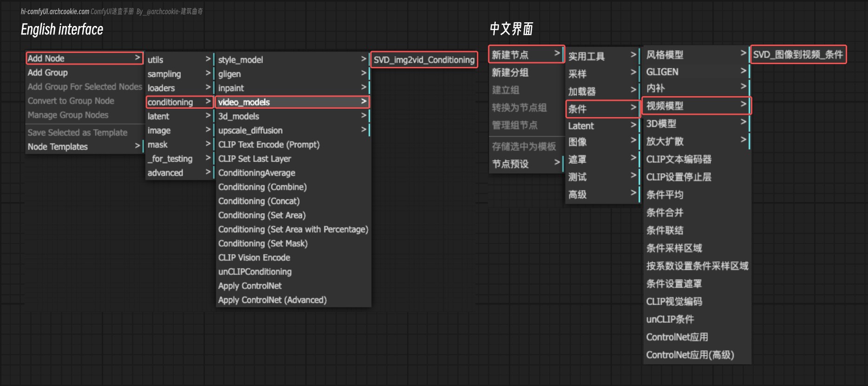Expand 采样 category
Screen dimensions: 868x386
tap(602, 74)
